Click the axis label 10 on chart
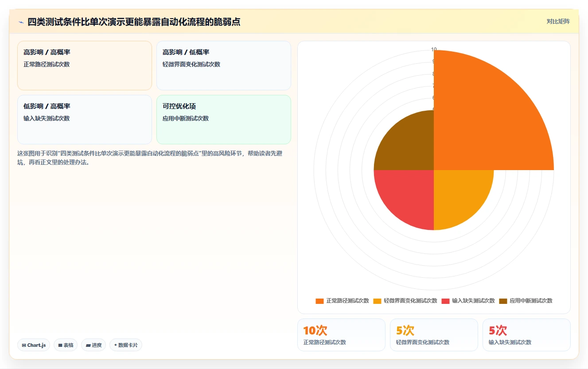This screenshot has width=588, height=369. pos(434,49)
